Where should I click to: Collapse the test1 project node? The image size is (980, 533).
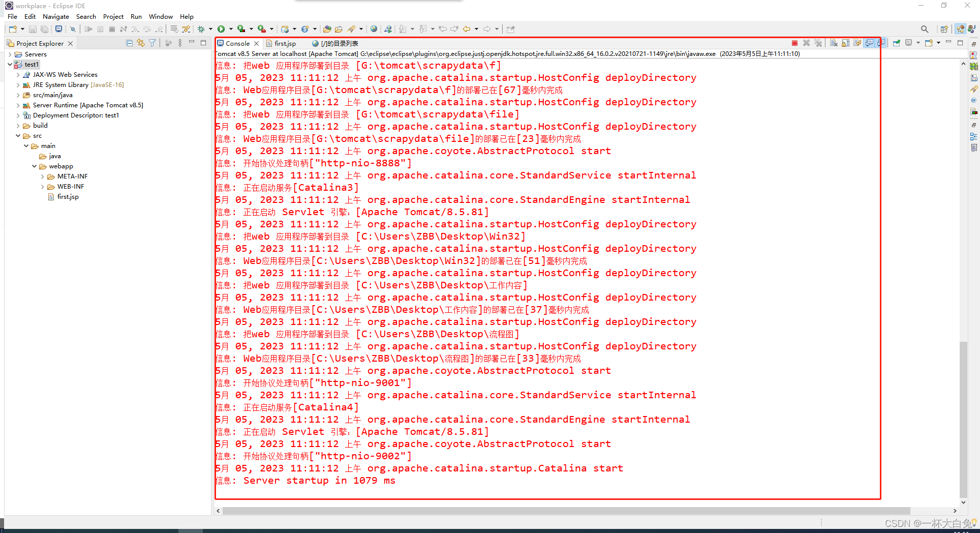click(x=10, y=65)
